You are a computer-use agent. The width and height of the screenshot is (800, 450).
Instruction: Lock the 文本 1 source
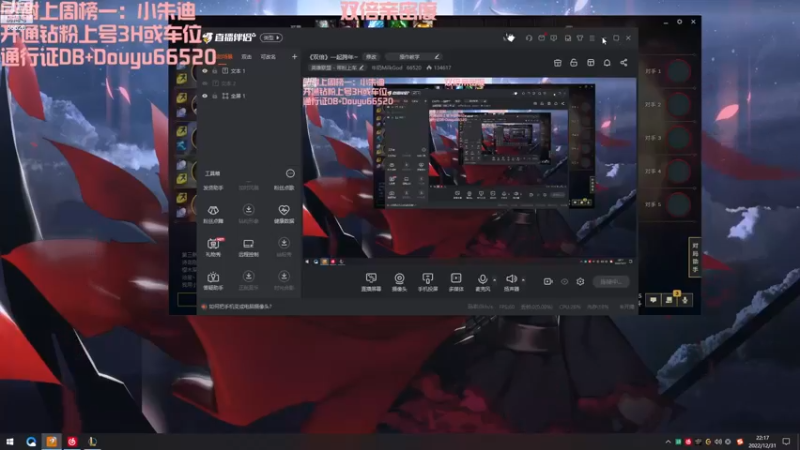pyautogui.click(x=215, y=71)
